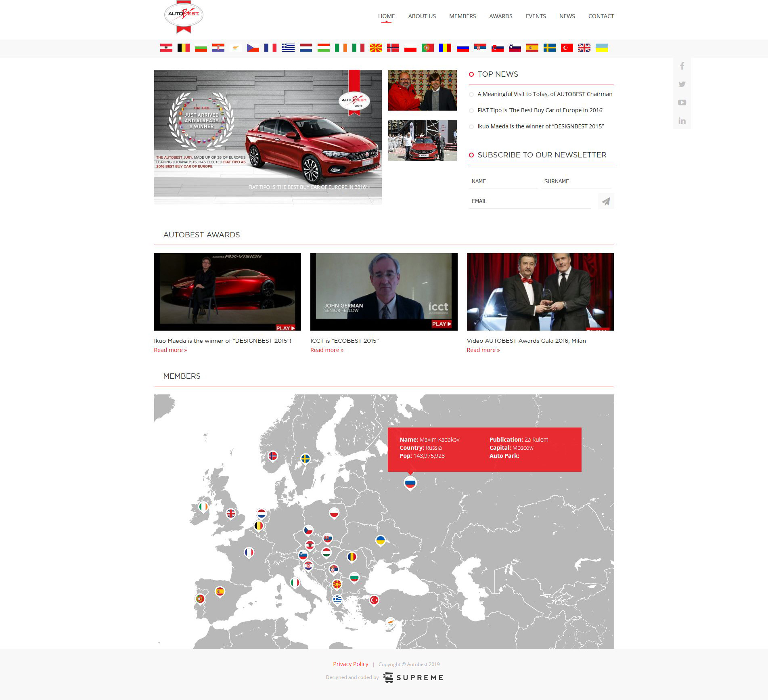The image size is (768, 700).
Task: Click Read more under the ICCT ECOBEST 2015 article
Action: (x=327, y=350)
